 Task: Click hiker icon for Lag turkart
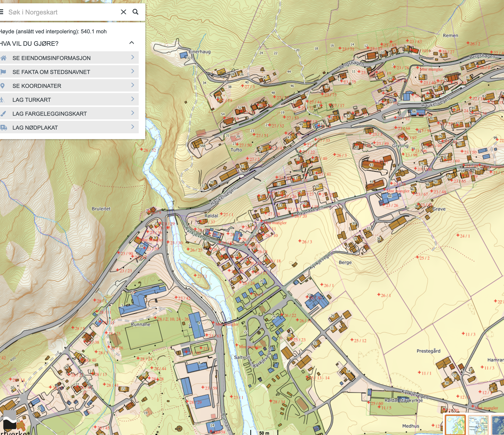pos(2,100)
